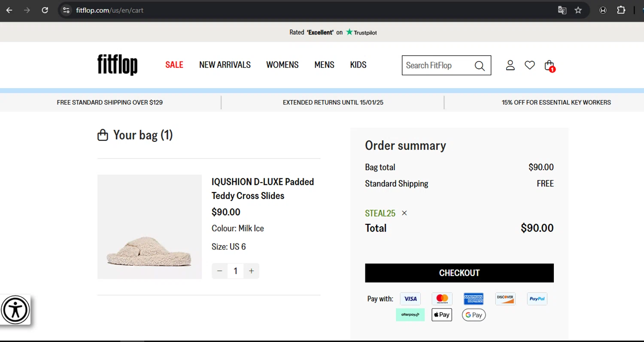Open IQUSHION D-LUXE Padded Teddy Cross Slides title
This screenshot has width=644, height=342.
pos(263,189)
